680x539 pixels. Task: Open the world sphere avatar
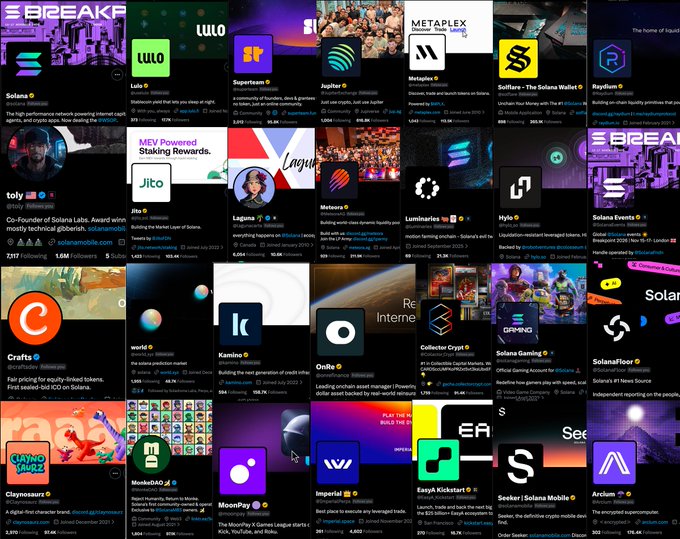coord(150,320)
